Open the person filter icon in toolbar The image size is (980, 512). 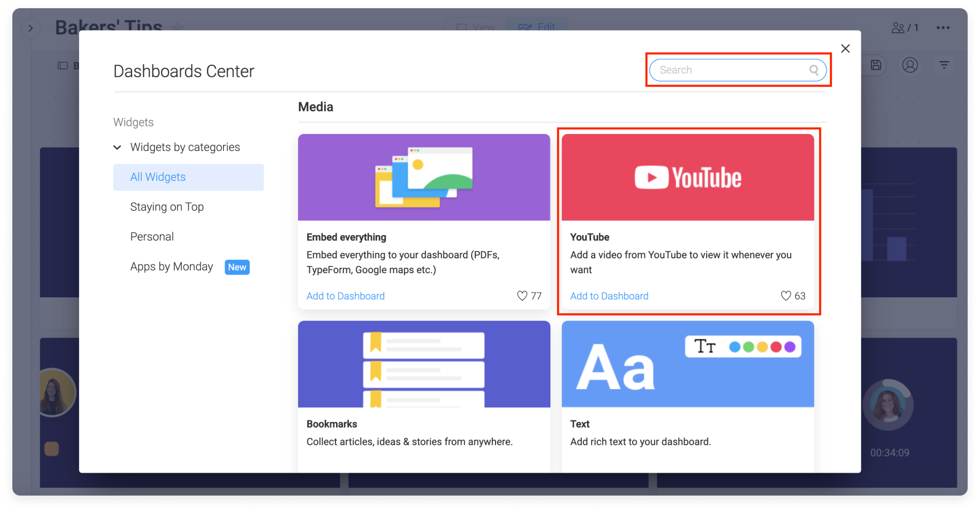pos(910,65)
